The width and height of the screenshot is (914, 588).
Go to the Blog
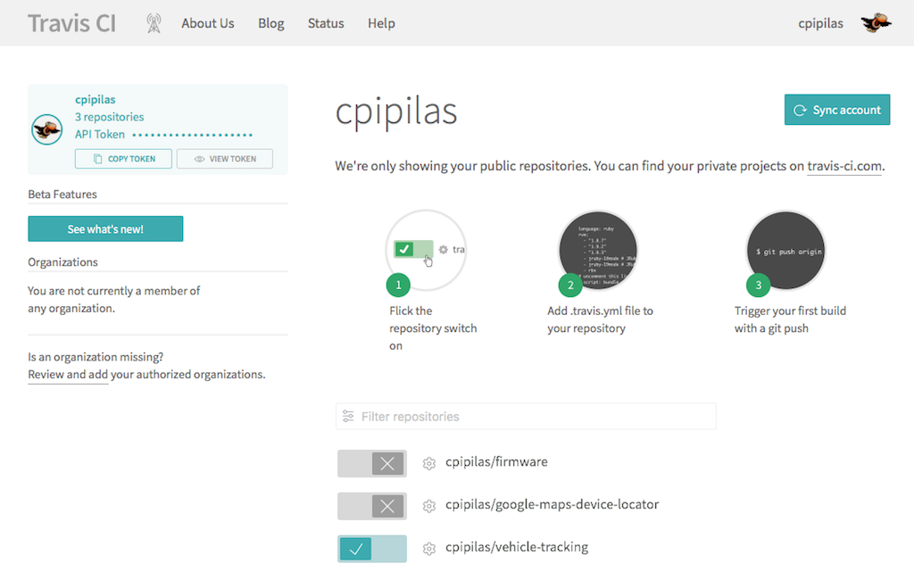(x=271, y=23)
